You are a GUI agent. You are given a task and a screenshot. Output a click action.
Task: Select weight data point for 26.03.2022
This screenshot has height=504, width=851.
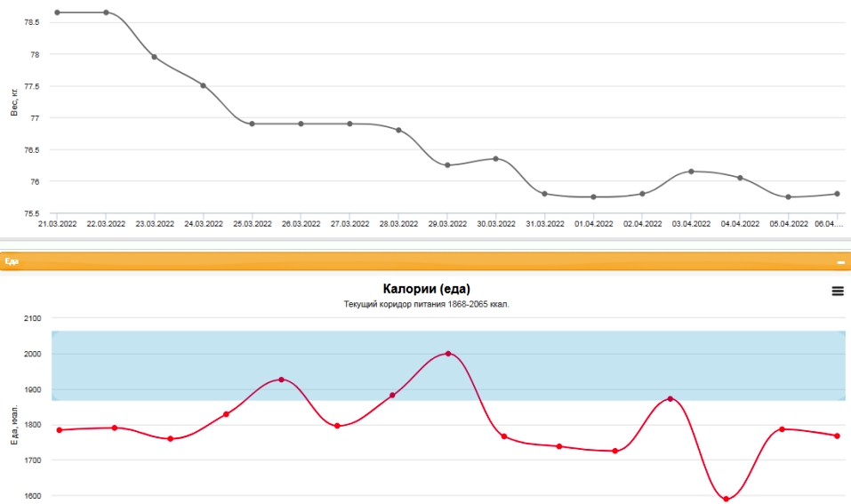pos(301,124)
